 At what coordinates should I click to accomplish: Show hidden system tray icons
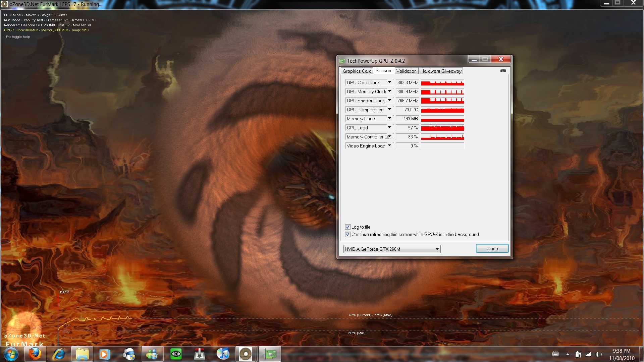(568, 354)
